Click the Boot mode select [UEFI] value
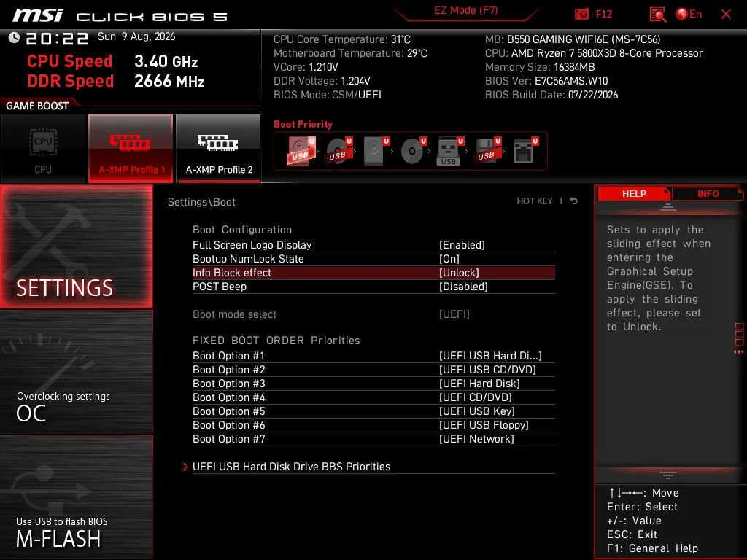The width and height of the screenshot is (747, 560). point(454,314)
